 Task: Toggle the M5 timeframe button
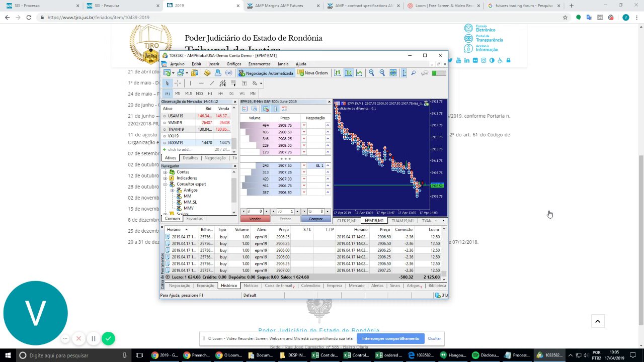[178, 94]
